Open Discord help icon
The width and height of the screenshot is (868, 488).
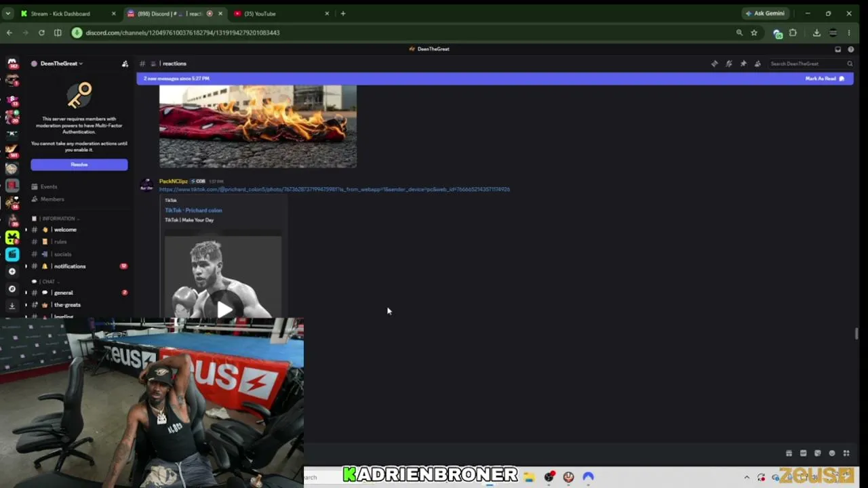pos(851,49)
